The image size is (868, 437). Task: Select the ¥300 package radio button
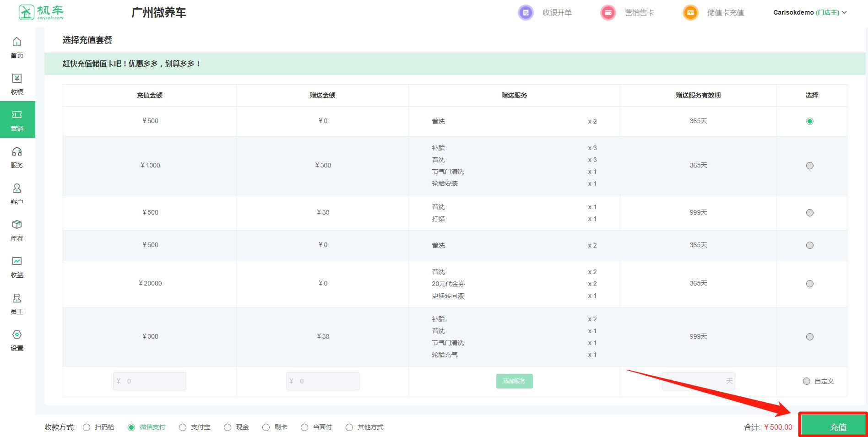pyautogui.click(x=810, y=337)
